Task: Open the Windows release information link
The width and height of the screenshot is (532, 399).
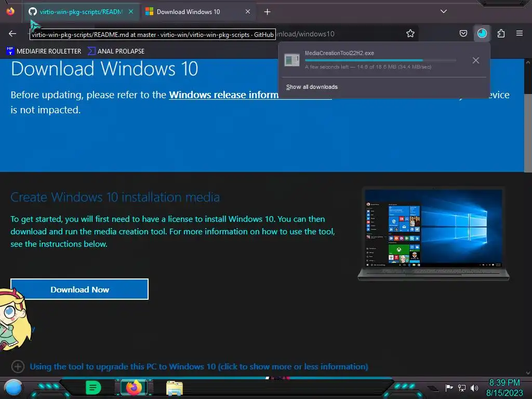Action: coord(224,95)
